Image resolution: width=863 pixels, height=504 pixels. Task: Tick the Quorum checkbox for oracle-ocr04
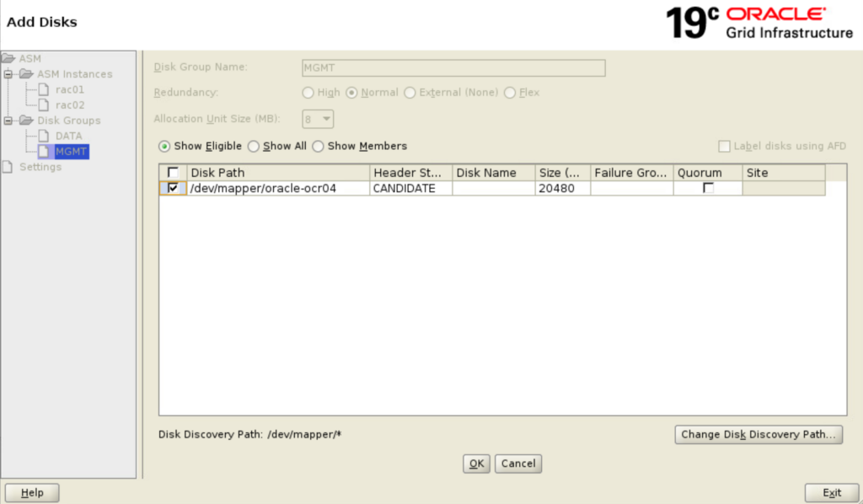708,188
